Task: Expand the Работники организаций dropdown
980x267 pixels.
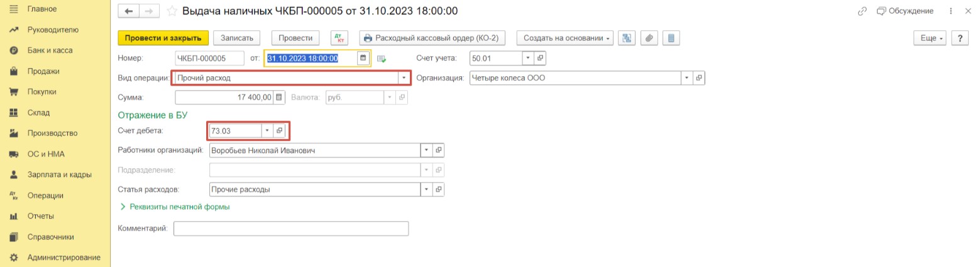Action: (427, 151)
